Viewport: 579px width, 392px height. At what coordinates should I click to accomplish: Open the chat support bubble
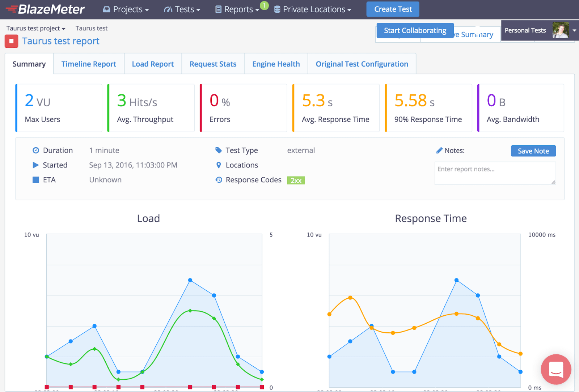[x=556, y=369]
